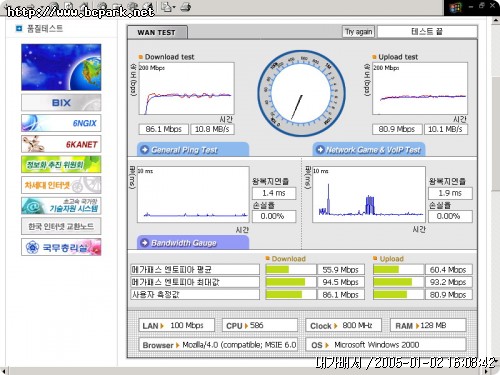Open the 기술지원 시스템 banner
This screenshot has height=375, width=500.
(x=61, y=206)
